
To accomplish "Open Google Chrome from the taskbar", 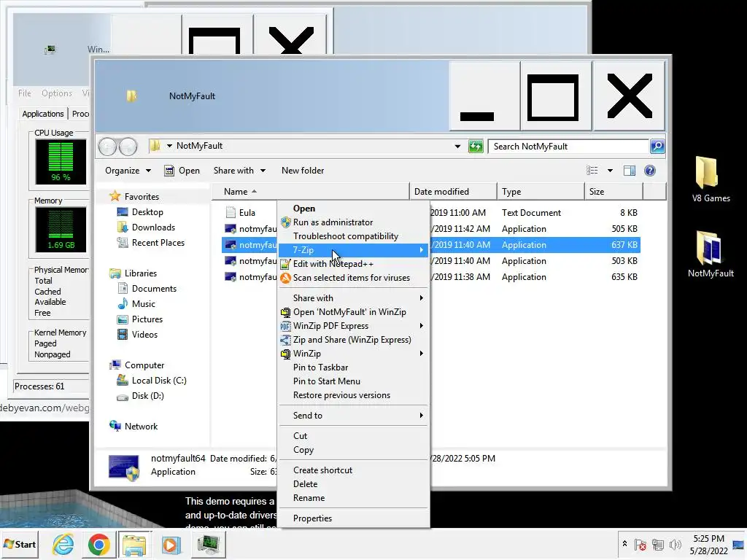I will (x=99, y=544).
